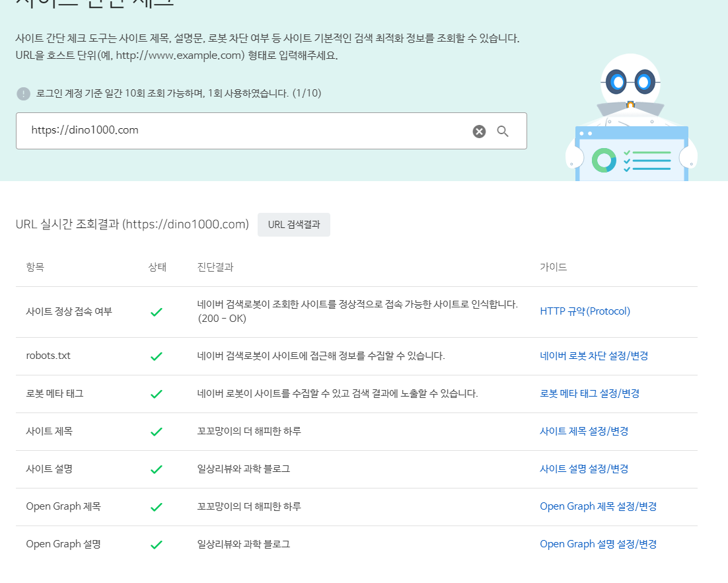This screenshot has height=583, width=728.
Task: Click the checkmark for Open Graph 제목
Action: tap(157, 506)
